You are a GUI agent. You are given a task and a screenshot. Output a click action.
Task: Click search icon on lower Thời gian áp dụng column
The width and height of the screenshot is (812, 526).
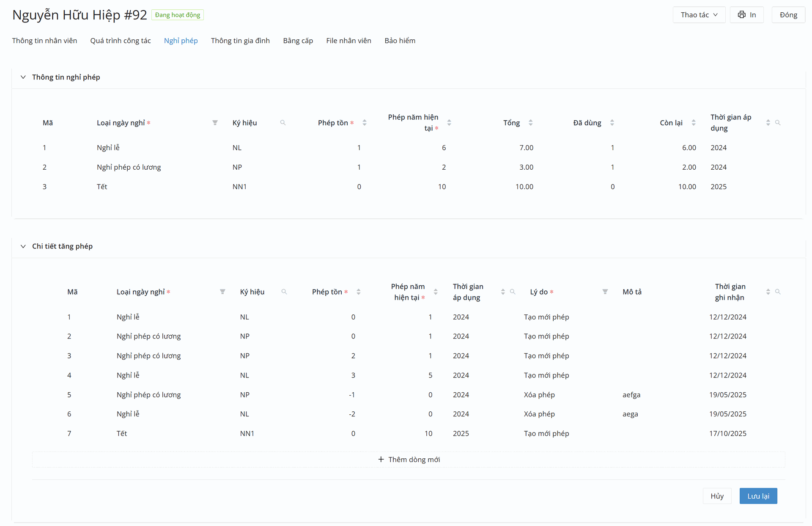513,292
